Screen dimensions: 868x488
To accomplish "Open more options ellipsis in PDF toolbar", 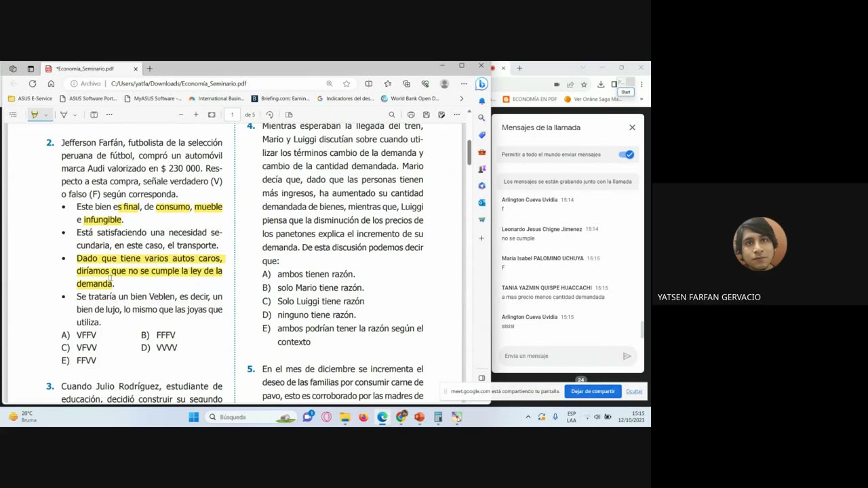I will (456, 115).
